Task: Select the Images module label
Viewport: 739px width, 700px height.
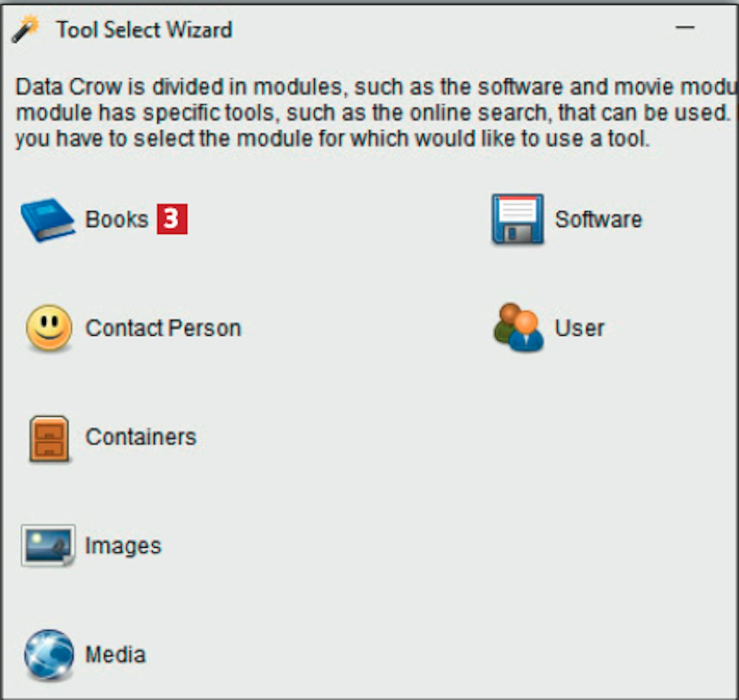Action: pyautogui.click(x=123, y=546)
